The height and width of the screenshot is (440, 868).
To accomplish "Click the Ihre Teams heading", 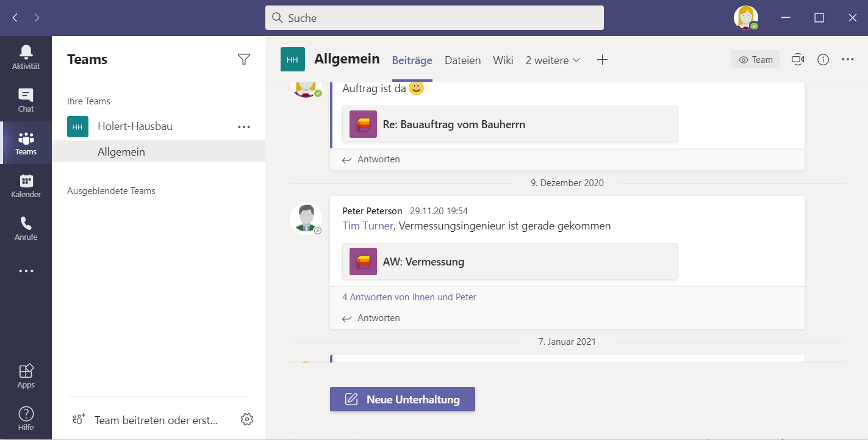I will pyautogui.click(x=88, y=101).
